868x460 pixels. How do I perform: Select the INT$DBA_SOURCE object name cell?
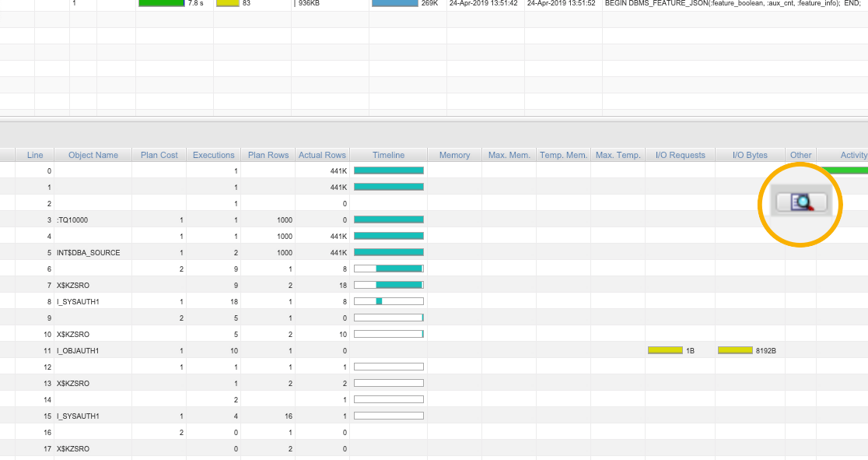point(88,253)
